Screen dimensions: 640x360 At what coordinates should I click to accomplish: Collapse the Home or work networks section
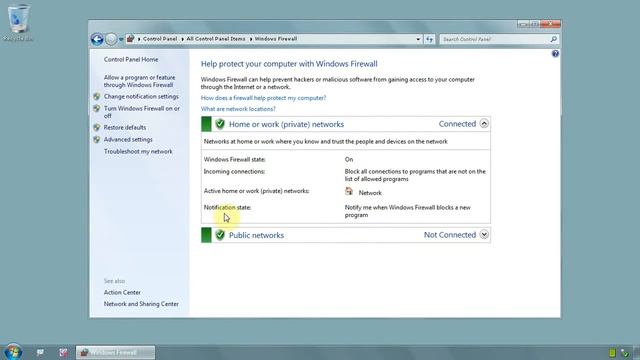pos(484,123)
